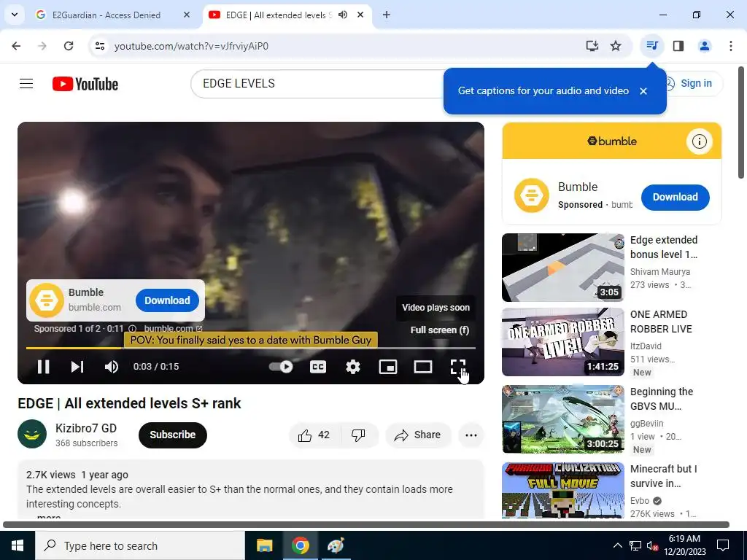Close the E2Guardian tab
This screenshot has height=560, width=747.
pyautogui.click(x=187, y=15)
